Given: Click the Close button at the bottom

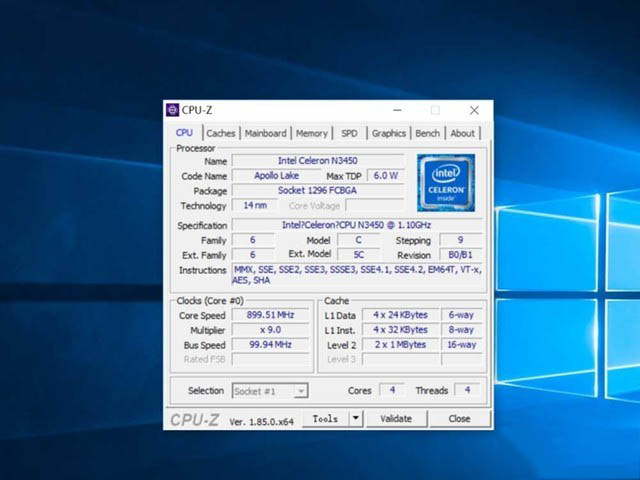Looking at the screenshot, I should pos(459,419).
